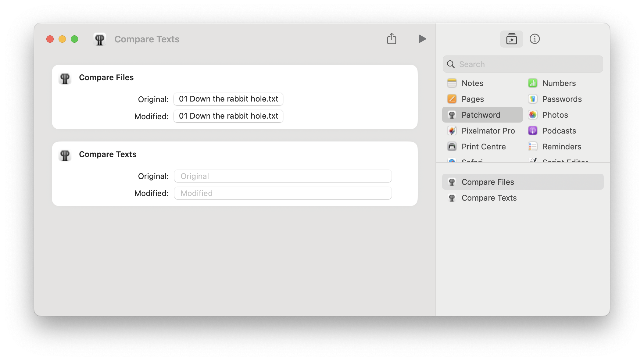
Task: Click the Compare Files action card icon
Action: pyautogui.click(x=65, y=78)
